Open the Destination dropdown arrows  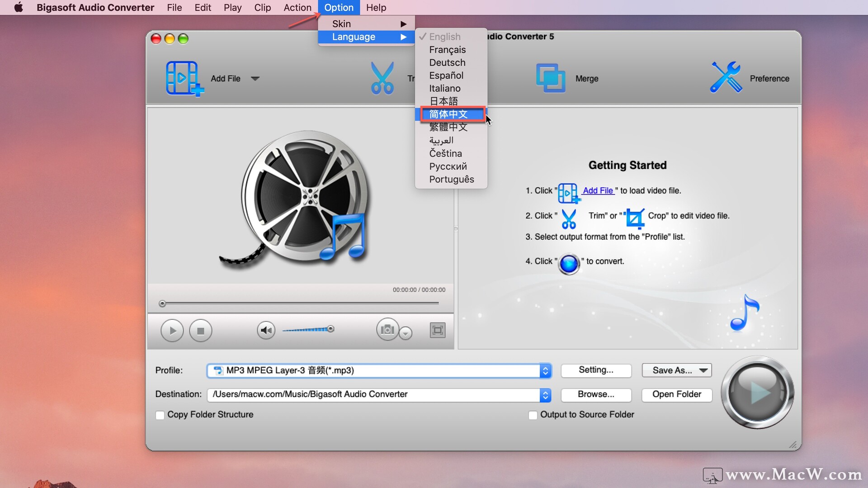click(x=546, y=395)
